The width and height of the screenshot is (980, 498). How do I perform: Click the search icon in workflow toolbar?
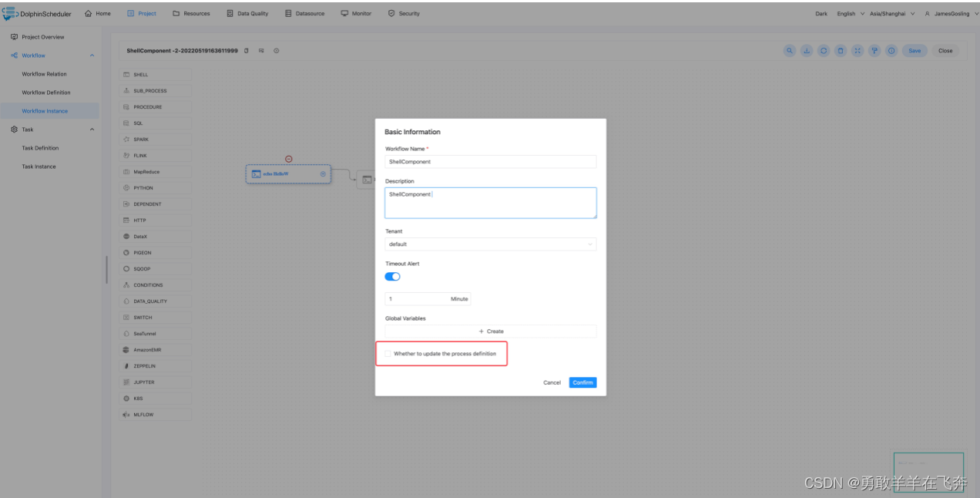point(790,51)
